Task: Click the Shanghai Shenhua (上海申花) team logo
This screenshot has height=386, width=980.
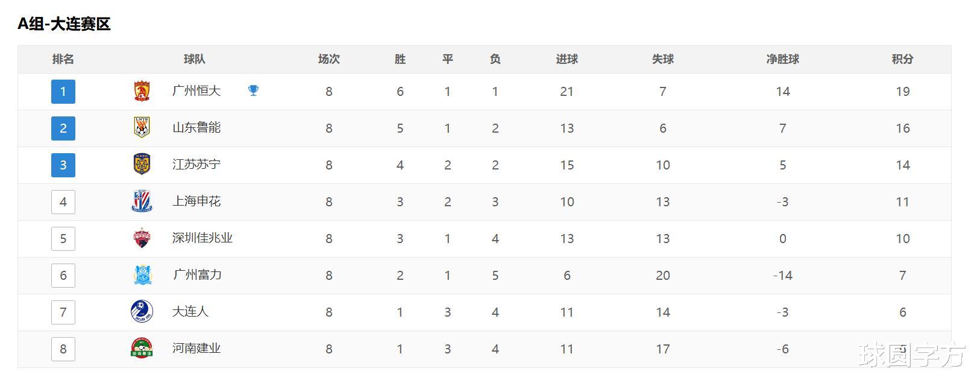Action: click(142, 201)
